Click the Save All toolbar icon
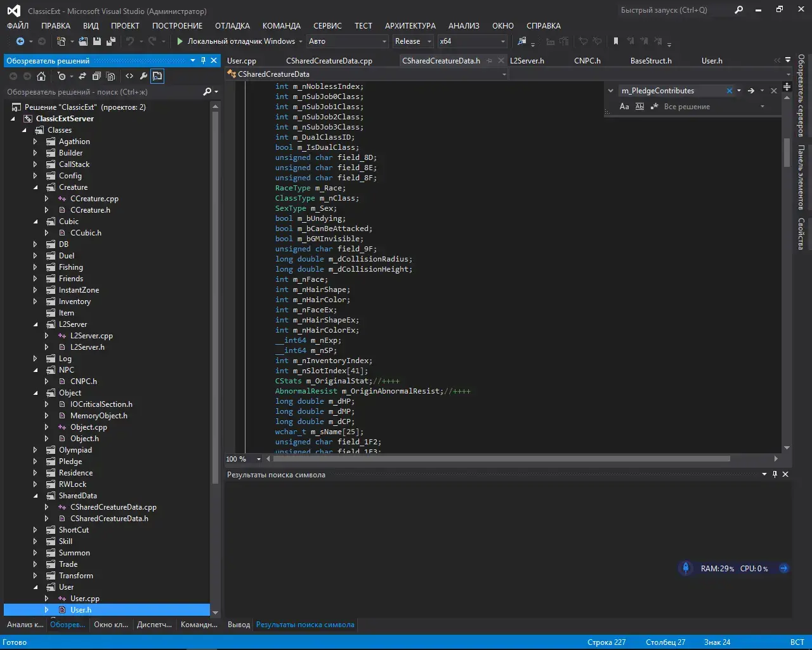Viewport: 812px width, 650px height. coord(111,41)
